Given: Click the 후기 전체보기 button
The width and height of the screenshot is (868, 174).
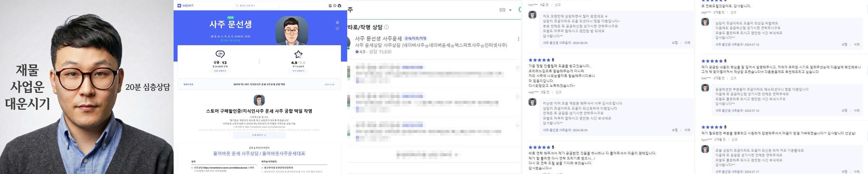Looking at the screenshot, I should (x=298, y=71).
